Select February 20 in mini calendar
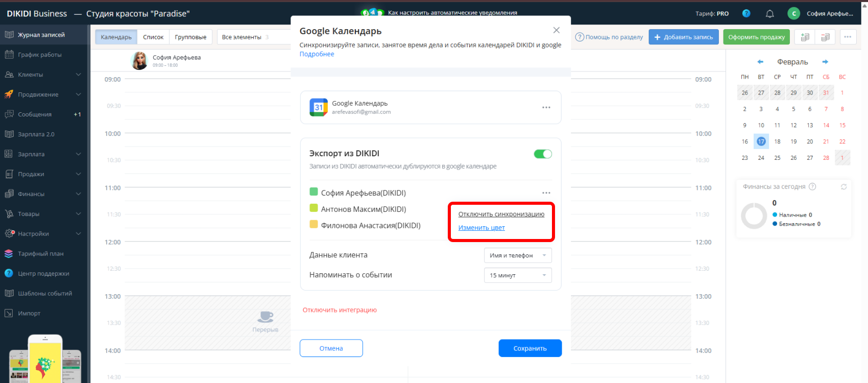The width and height of the screenshot is (868, 383). (809, 141)
